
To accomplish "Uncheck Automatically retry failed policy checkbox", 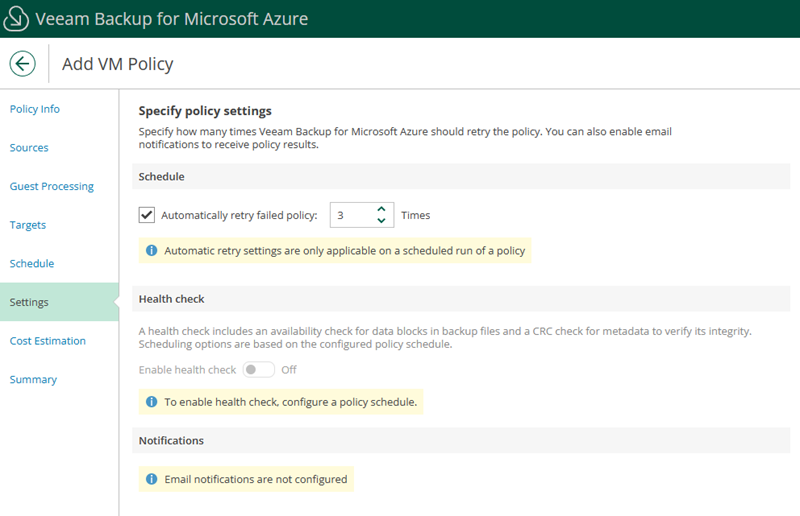I will tap(147, 215).
